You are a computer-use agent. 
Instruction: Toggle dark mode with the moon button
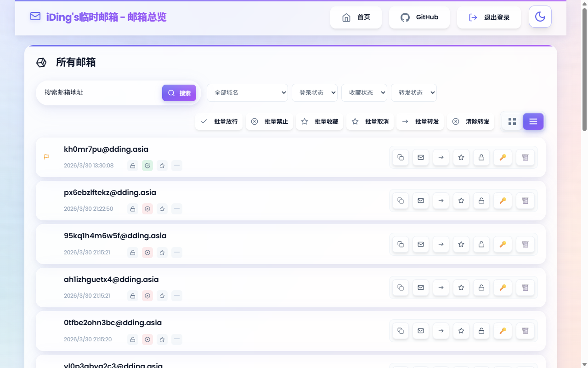point(540,16)
